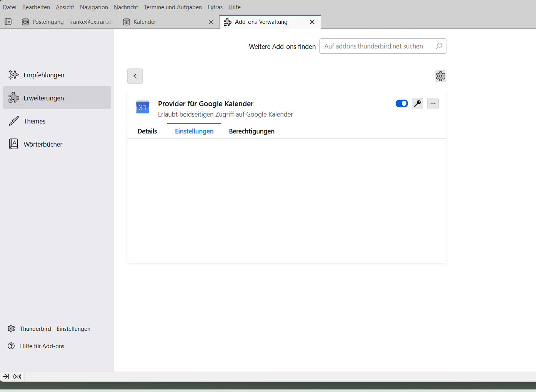The image size is (536, 392).
Task: Close the Kalender tab
Action: pyautogui.click(x=211, y=22)
